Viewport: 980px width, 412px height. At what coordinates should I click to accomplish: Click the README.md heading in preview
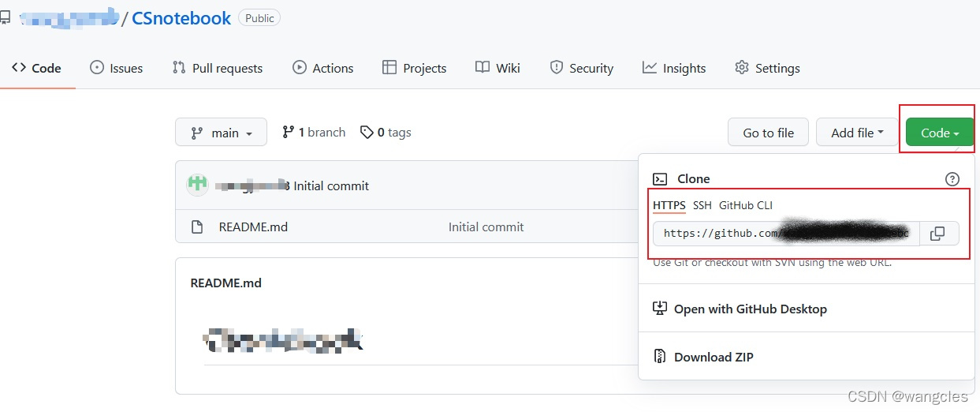[226, 283]
